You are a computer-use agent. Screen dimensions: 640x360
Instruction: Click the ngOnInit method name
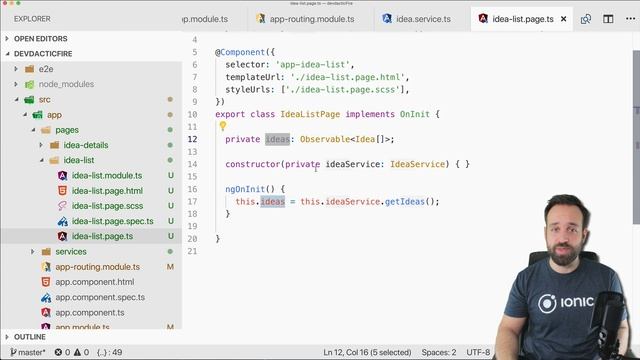coord(245,189)
